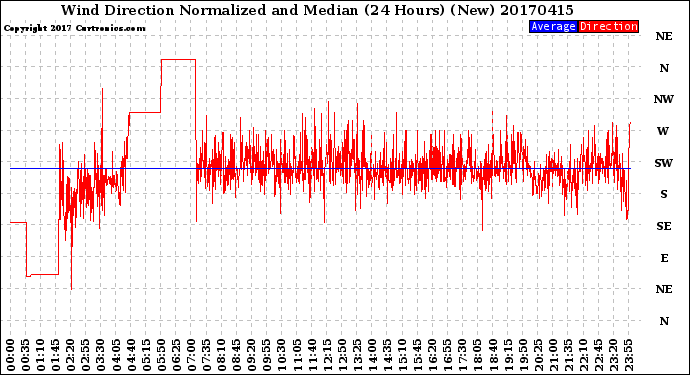This screenshot has height=375, width=690.
Task: Click the 09:20 time label
Action: coord(252,355)
